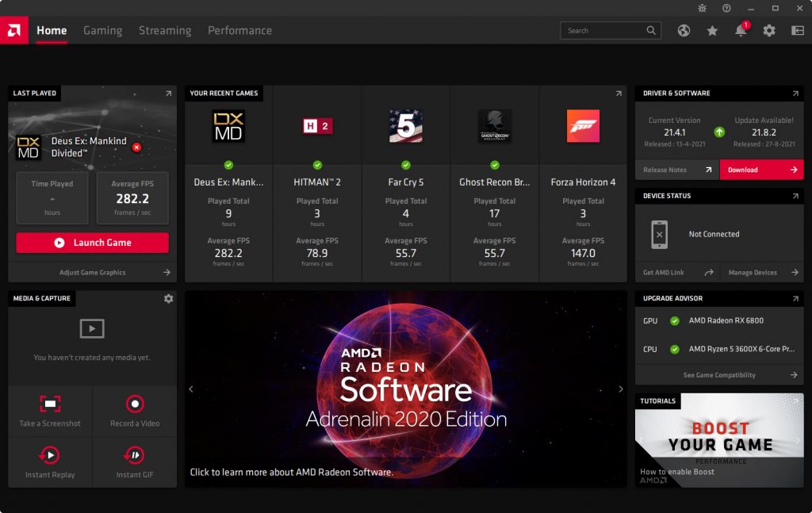Open settings gear in top bar

[x=769, y=30]
